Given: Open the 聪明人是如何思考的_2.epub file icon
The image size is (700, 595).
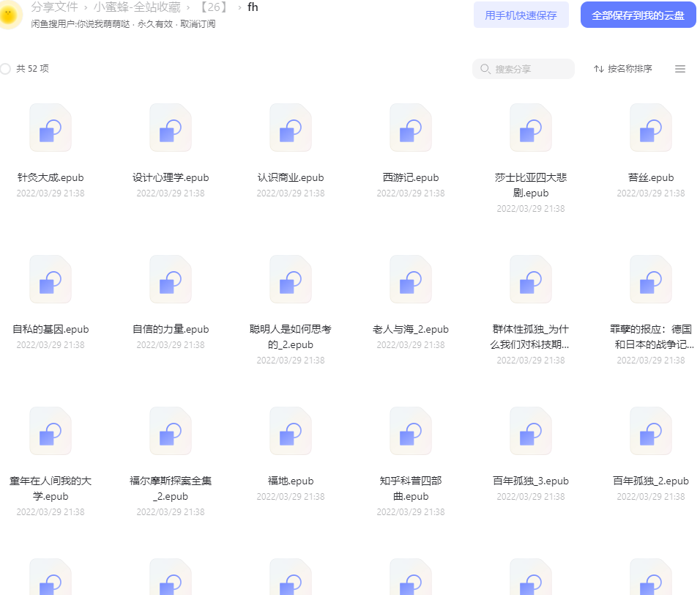Looking at the screenshot, I should [291, 280].
